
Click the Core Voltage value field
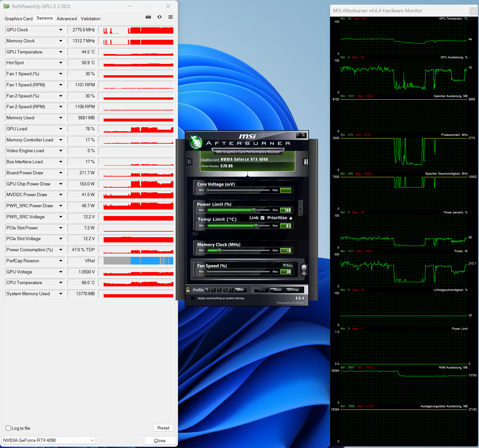tap(286, 190)
